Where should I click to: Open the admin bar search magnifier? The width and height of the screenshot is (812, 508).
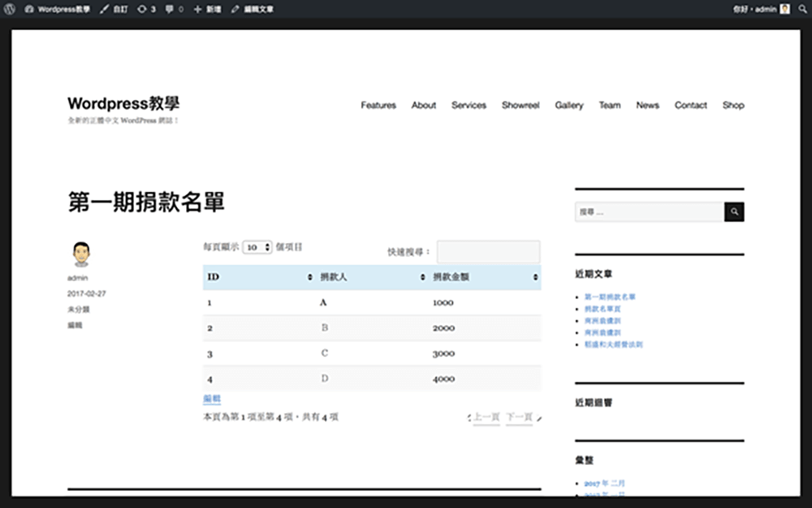(x=803, y=9)
